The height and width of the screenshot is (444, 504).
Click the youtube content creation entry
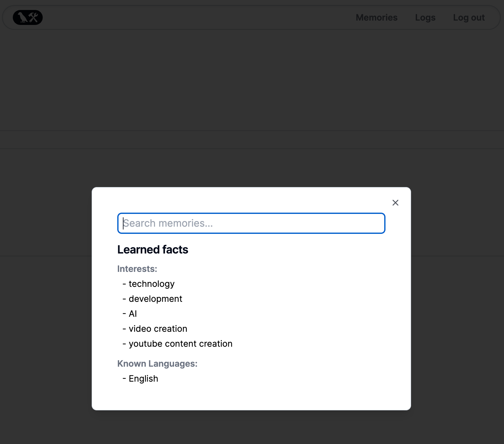[x=181, y=344]
